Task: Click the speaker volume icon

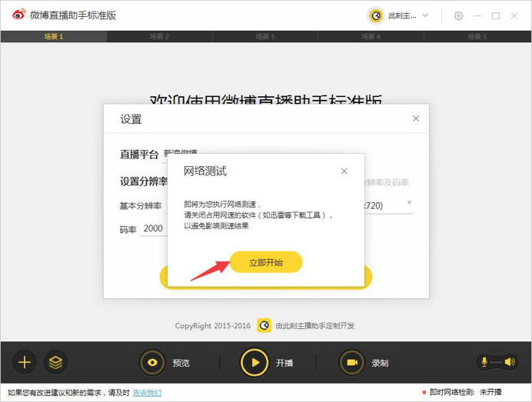Action: [x=508, y=362]
